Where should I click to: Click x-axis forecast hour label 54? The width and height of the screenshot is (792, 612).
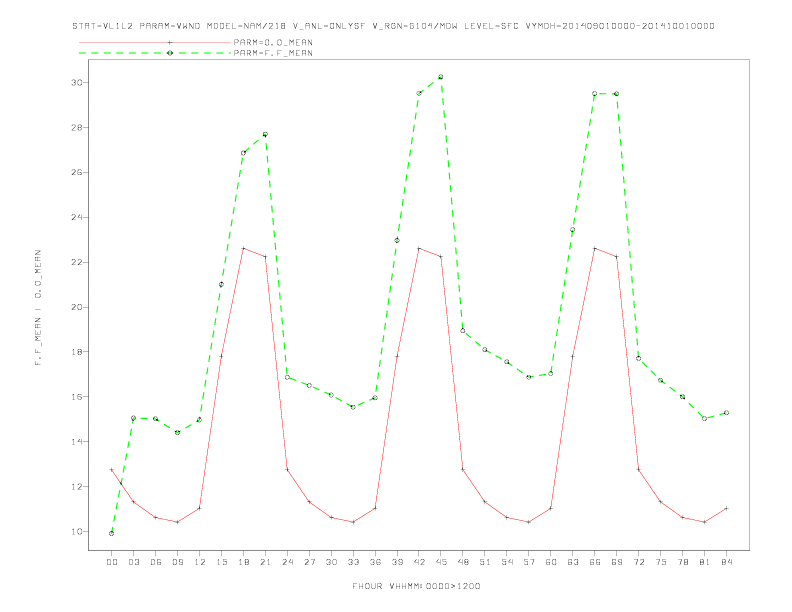click(507, 562)
